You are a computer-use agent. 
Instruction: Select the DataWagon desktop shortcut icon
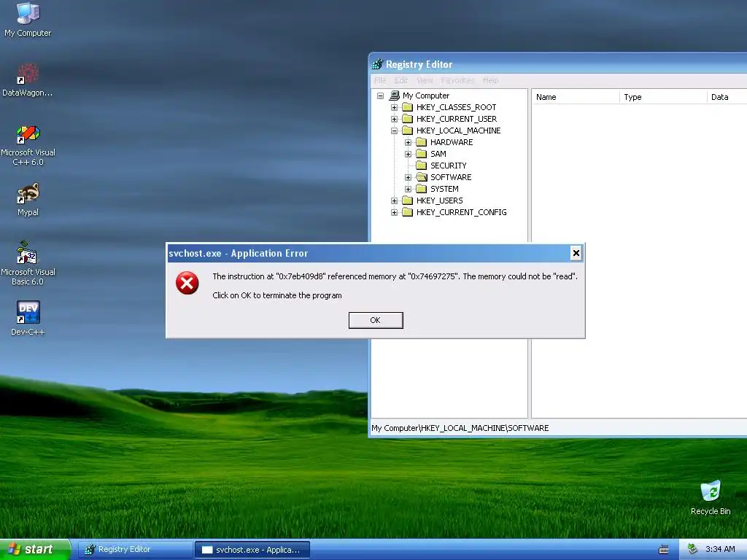tap(28, 73)
